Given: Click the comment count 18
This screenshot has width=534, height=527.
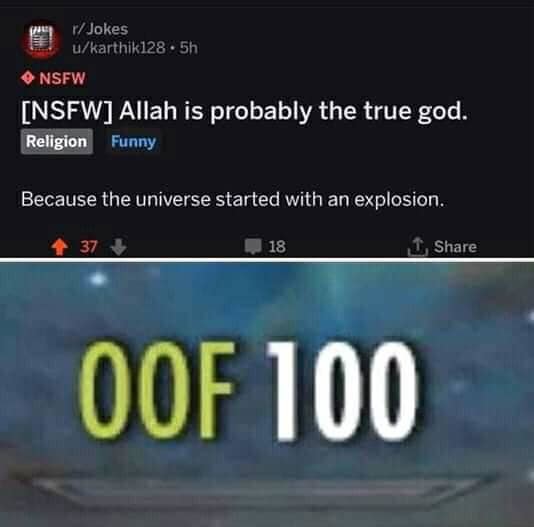Looking at the screenshot, I should click(277, 247).
